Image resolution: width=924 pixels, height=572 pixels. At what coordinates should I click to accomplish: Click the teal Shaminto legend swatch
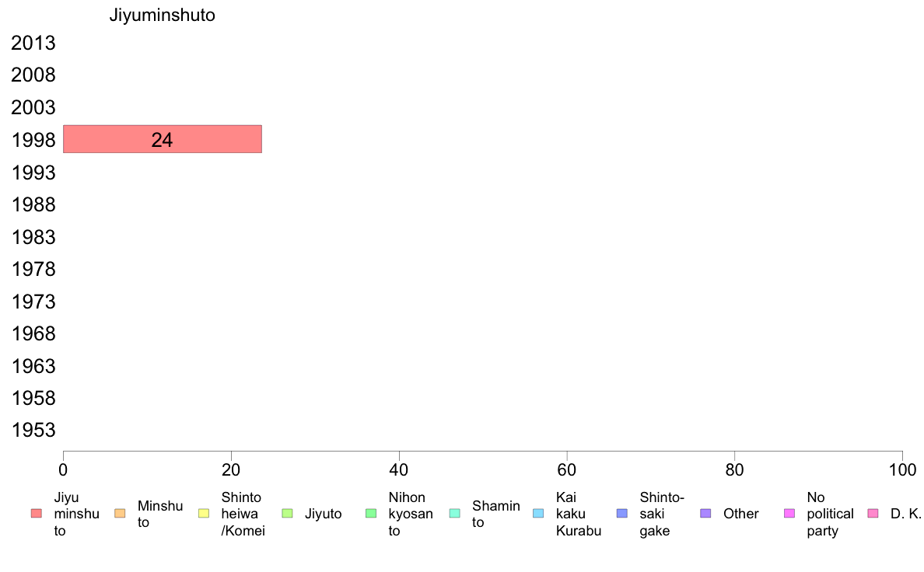pos(455,514)
